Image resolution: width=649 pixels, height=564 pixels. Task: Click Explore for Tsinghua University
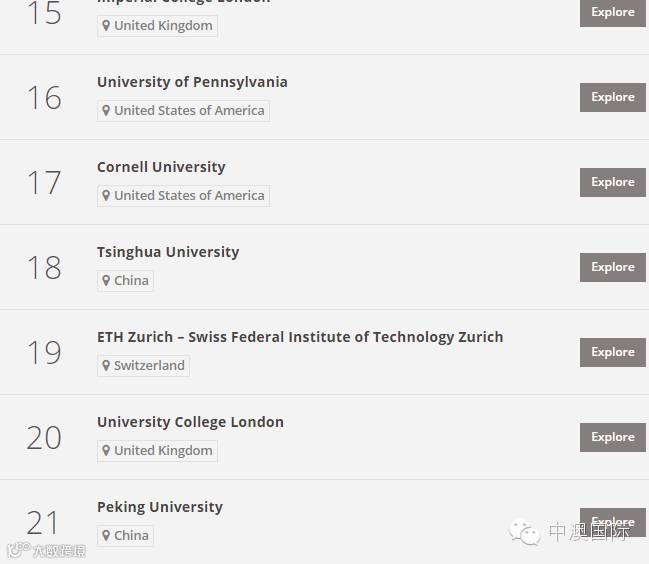tap(613, 268)
